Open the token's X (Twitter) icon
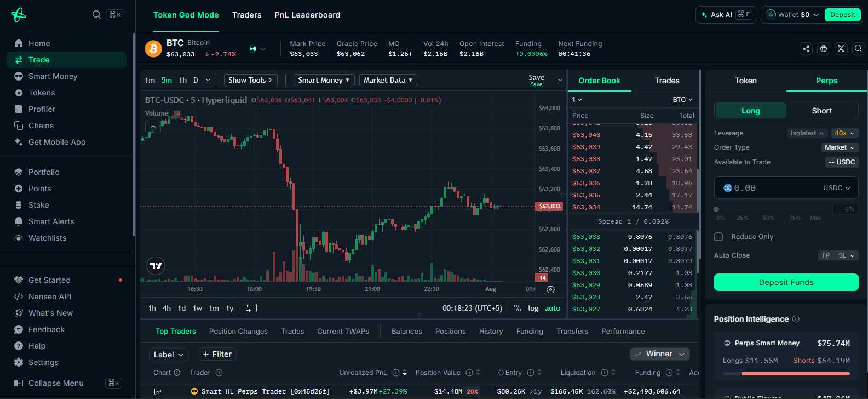The height and width of the screenshot is (399, 868). (x=841, y=49)
